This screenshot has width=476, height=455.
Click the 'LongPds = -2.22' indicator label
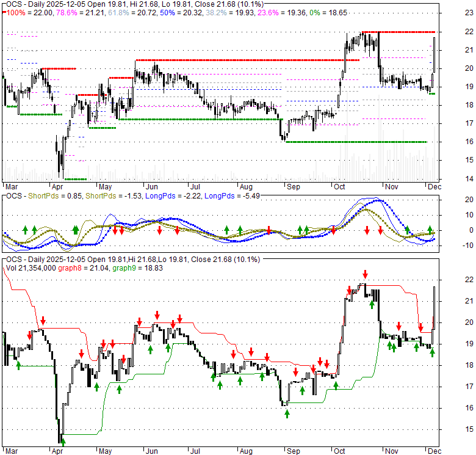point(173,196)
